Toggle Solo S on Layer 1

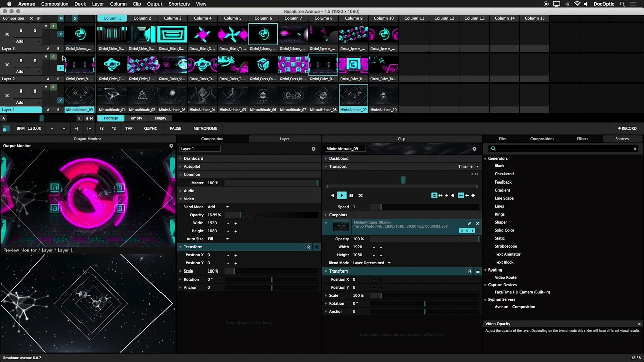(x=35, y=92)
